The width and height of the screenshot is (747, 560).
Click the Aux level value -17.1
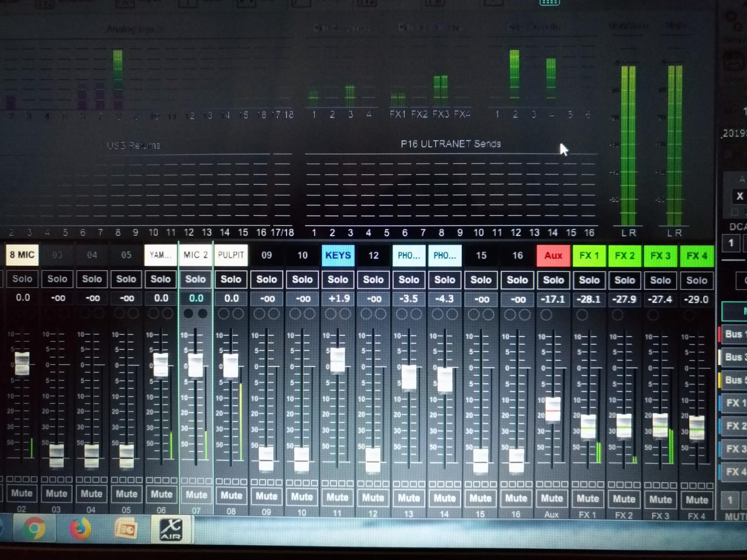[x=553, y=300]
